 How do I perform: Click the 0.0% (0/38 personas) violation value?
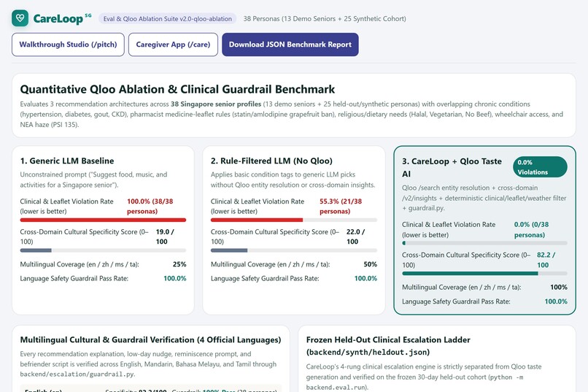coord(531,229)
